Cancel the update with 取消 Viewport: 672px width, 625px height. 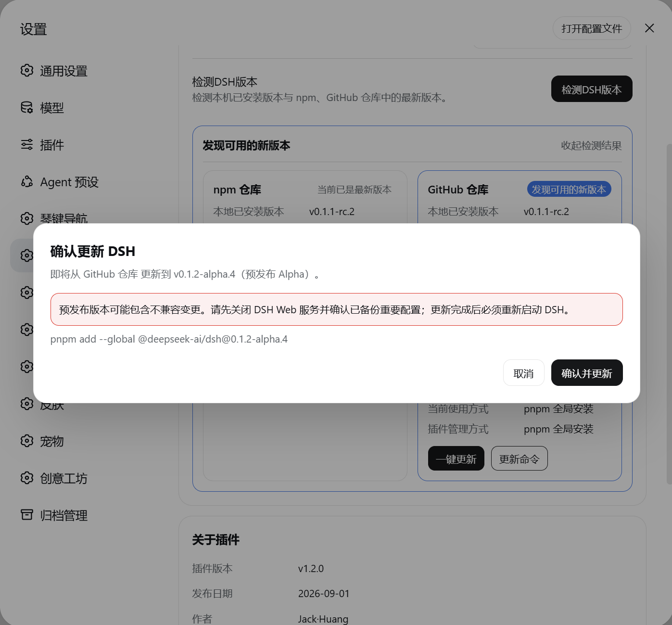[x=523, y=373]
